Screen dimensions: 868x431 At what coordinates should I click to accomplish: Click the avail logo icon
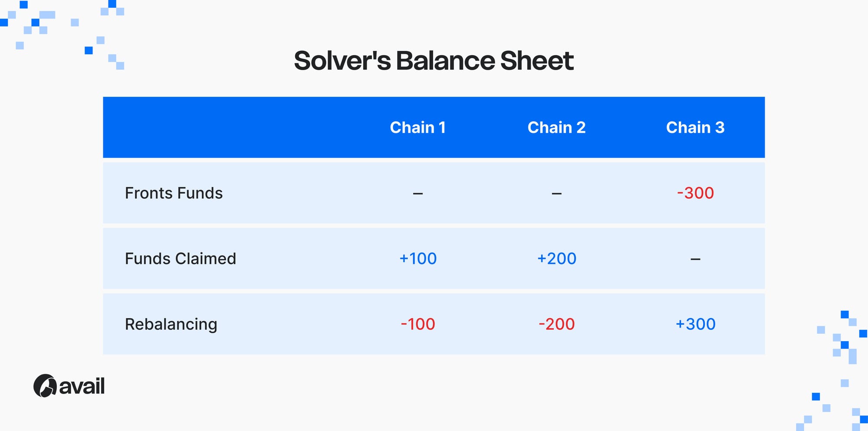pyautogui.click(x=45, y=385)
